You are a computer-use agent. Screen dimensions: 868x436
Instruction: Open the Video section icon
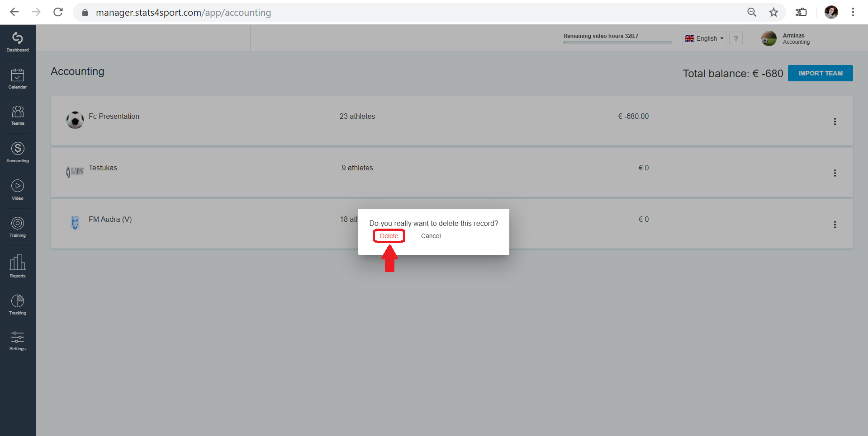point(18,190)
